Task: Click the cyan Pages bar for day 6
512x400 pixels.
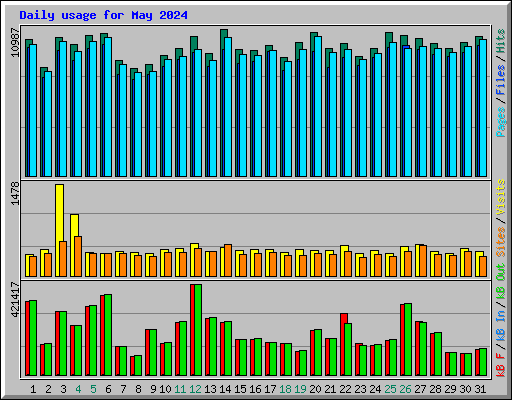Action: point(108,107)
